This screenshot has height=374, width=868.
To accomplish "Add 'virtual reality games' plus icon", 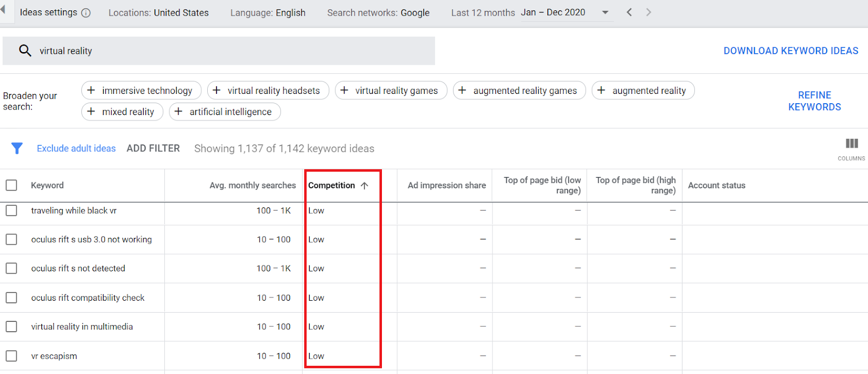I will [x=344, y=90].
